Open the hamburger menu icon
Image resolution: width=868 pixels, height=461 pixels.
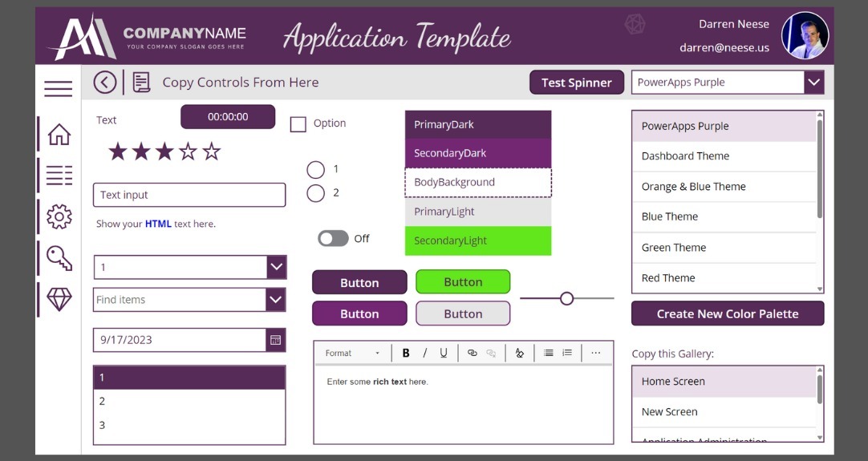58,88
